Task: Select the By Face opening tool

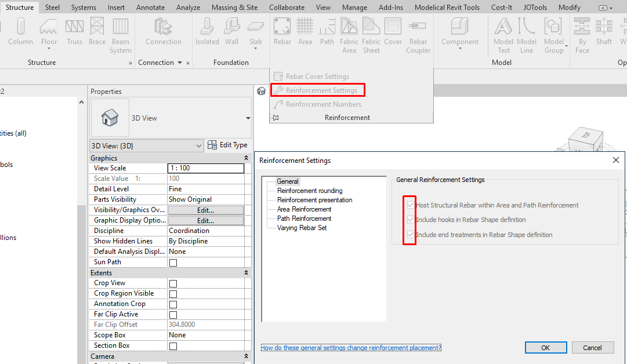Action: (582, 35)
